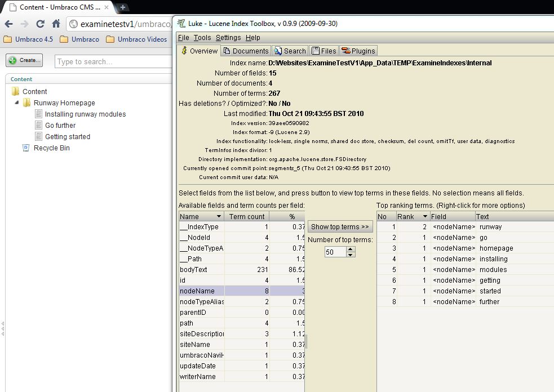Screen dimensions: 554x392
Task: Switch to the Files tab
Action: click(323, 51)
